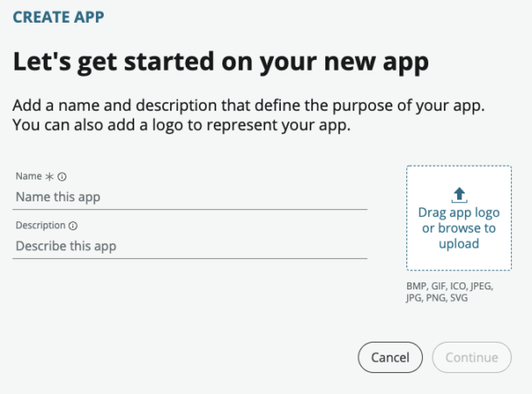Click the 'BMP, GIF, ICO, JPEG' formats line
Screen dimensions: 532x394
pyautogui.click(x=450, y=286)
